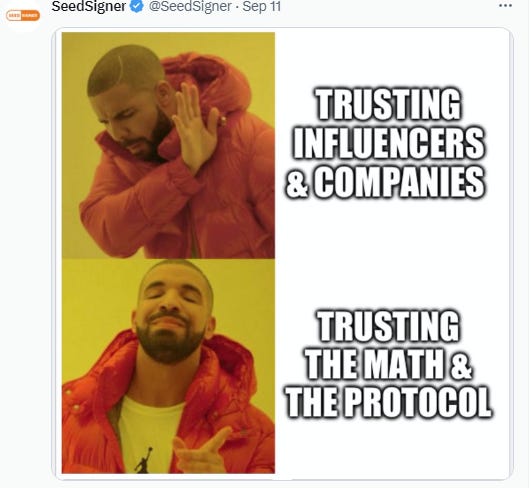Visit the @SeedSigner handle link
The height and width of the screenshot is (488, 531).
tap(190, 6)
